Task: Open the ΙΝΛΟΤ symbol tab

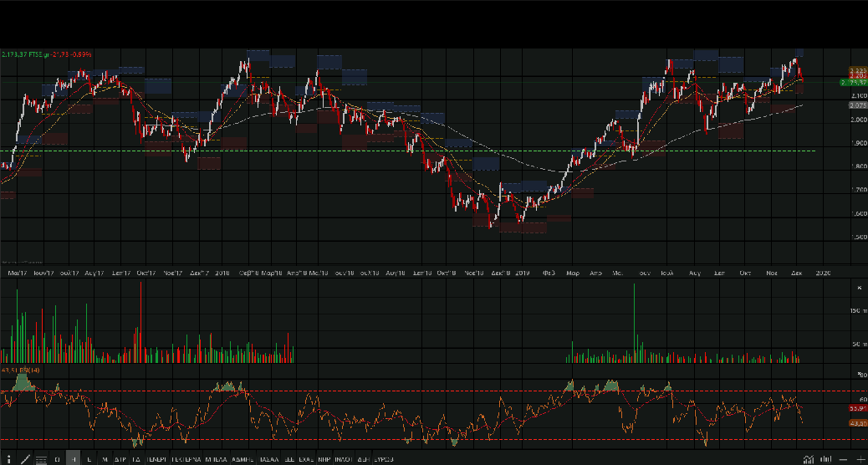Action: pyautogui.click(x=342, y=459)
